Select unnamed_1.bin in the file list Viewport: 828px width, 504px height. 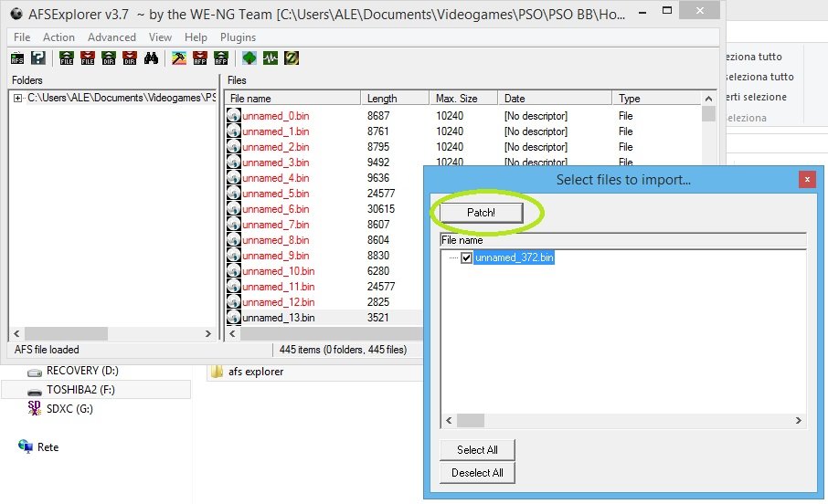(x=276, y=131)
